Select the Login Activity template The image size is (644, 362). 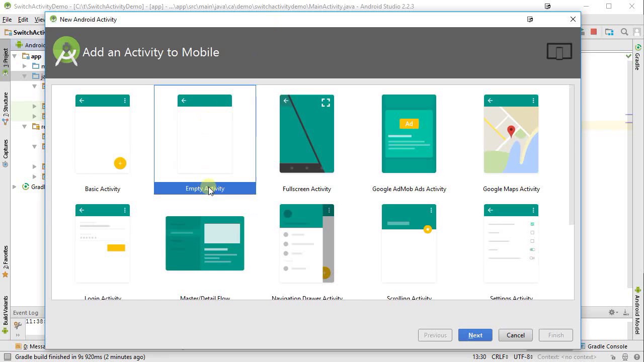[x=103, y=243]
